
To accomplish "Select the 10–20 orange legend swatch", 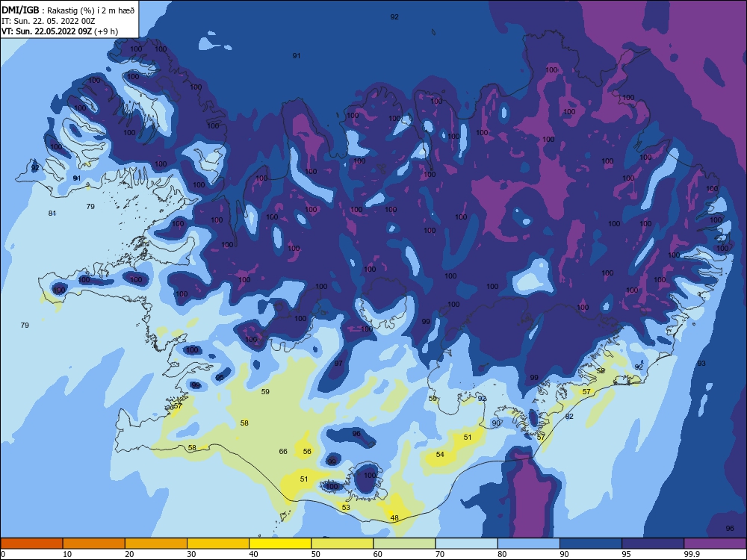I will (94, 544).
